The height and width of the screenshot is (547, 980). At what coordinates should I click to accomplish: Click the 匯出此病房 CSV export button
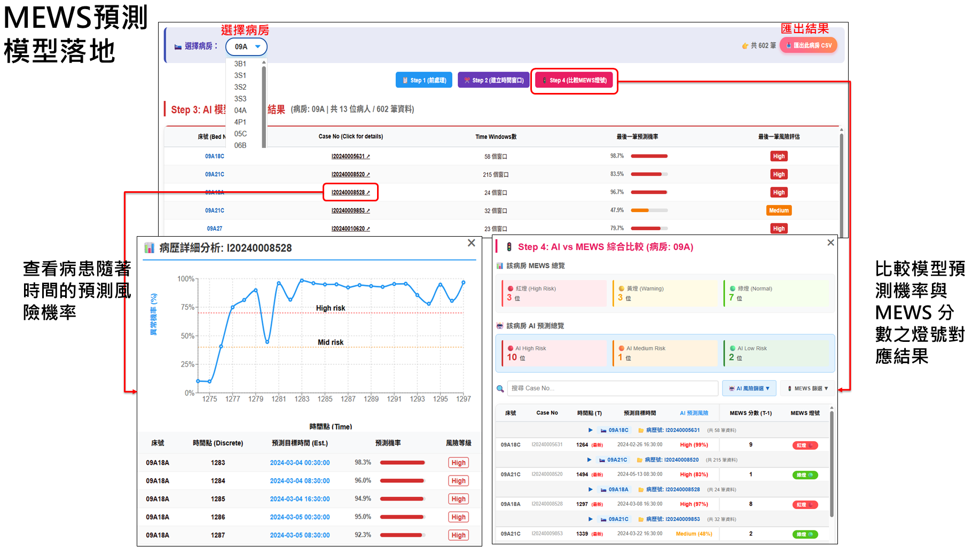(x=809, y=45)
